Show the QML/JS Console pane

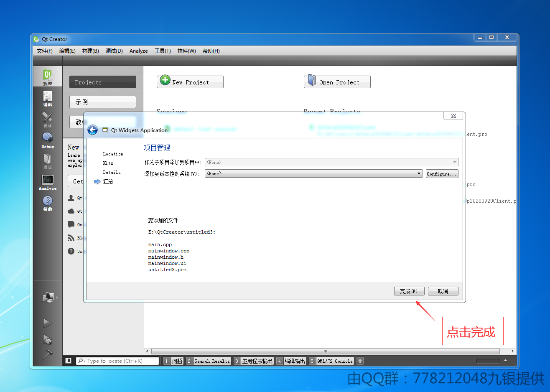click(331, 361)
